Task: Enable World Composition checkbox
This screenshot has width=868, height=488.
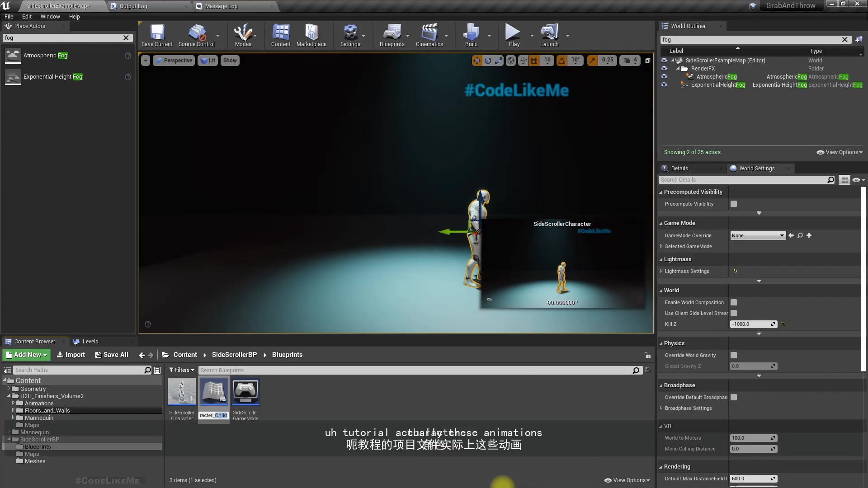Action: coord(734,302)
